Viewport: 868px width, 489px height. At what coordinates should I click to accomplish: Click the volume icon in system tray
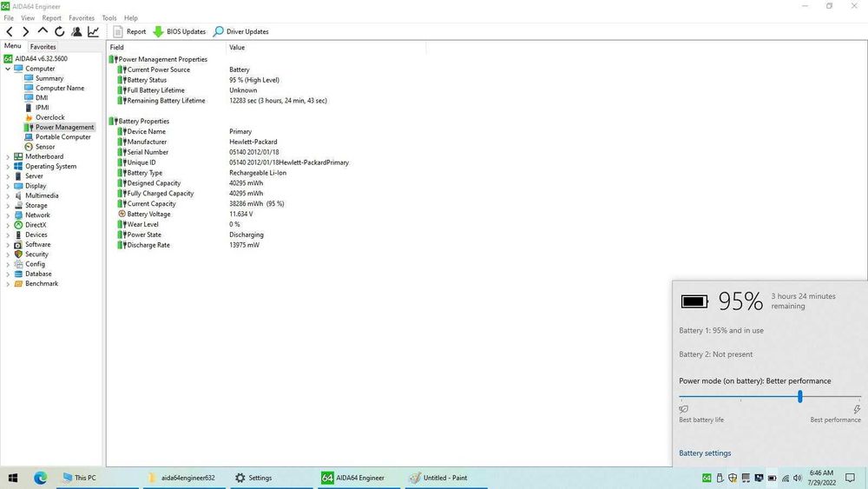pos(798,478)
